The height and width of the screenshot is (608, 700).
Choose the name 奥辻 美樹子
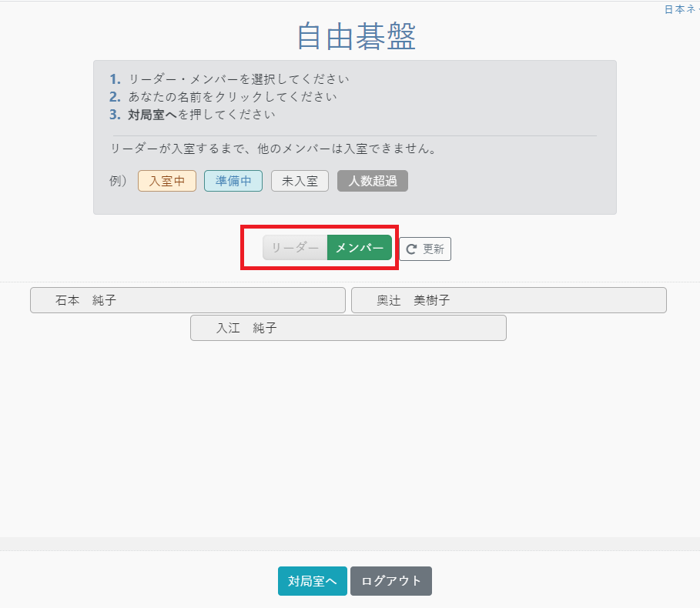(x=508, y=300)
